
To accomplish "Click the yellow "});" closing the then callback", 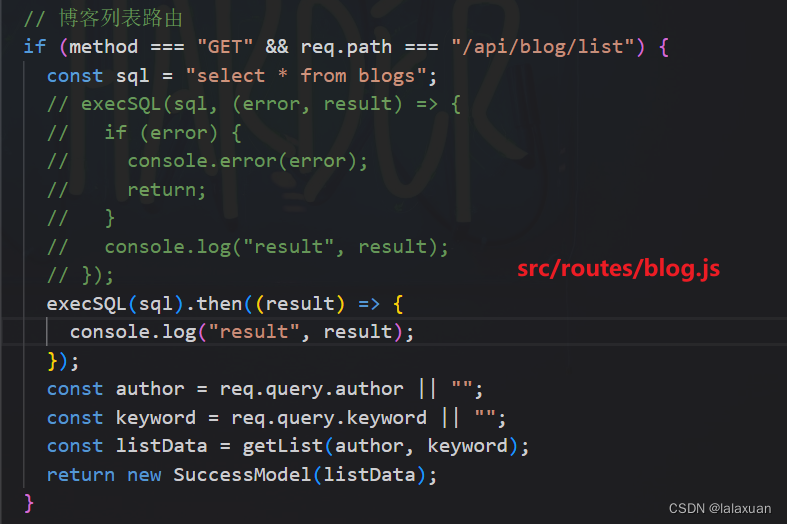I will pyautogui.click(x=63, y=361).
